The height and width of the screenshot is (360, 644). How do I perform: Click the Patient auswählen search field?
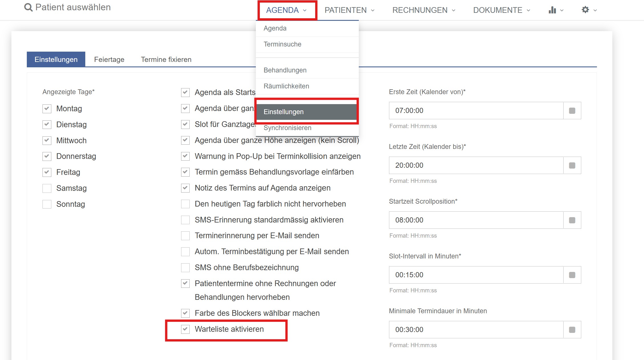coord(73,7)
